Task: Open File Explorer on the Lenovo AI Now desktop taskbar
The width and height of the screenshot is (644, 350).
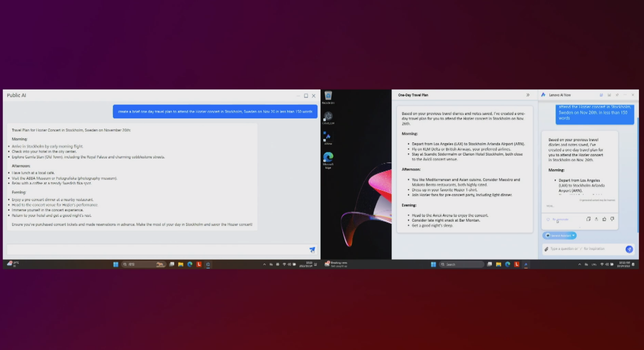Action: (499, 265)
